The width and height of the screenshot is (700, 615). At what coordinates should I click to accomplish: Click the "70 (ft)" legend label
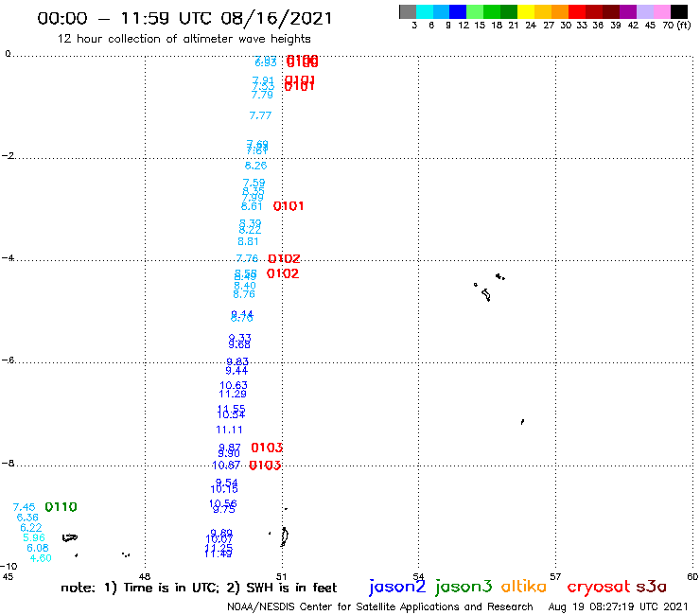click(x=676, y=26)
